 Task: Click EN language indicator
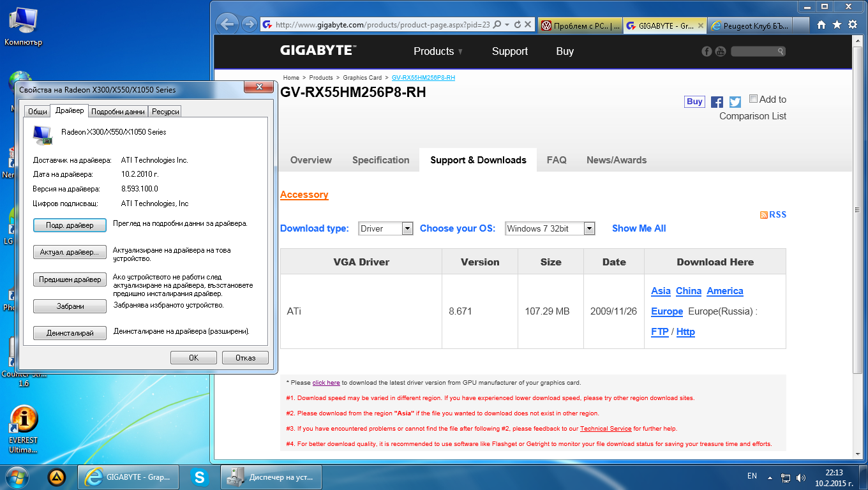(752, 476)
